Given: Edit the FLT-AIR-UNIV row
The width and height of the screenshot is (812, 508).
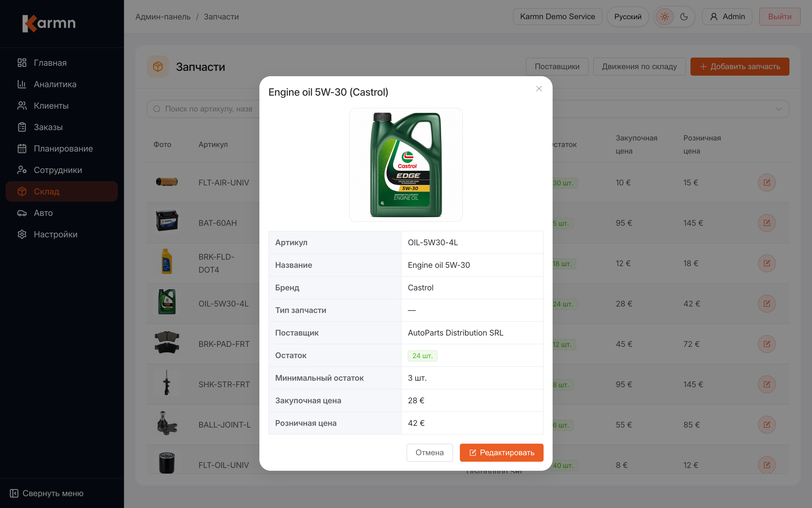Looking at the screenshot, I should [767, 183].
